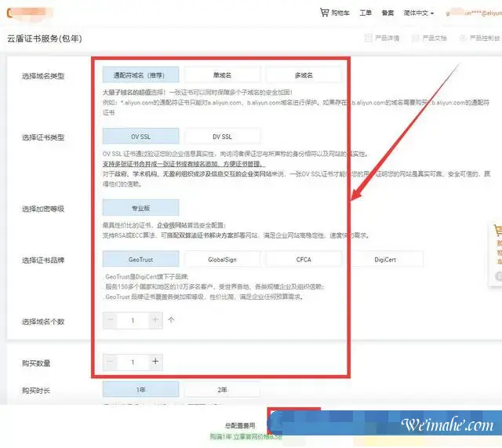Image resolution: width=502 pixels, height=448 pixels.
Task: Select 通配符域名(推荐) domain type
Action: pos(140,75)
